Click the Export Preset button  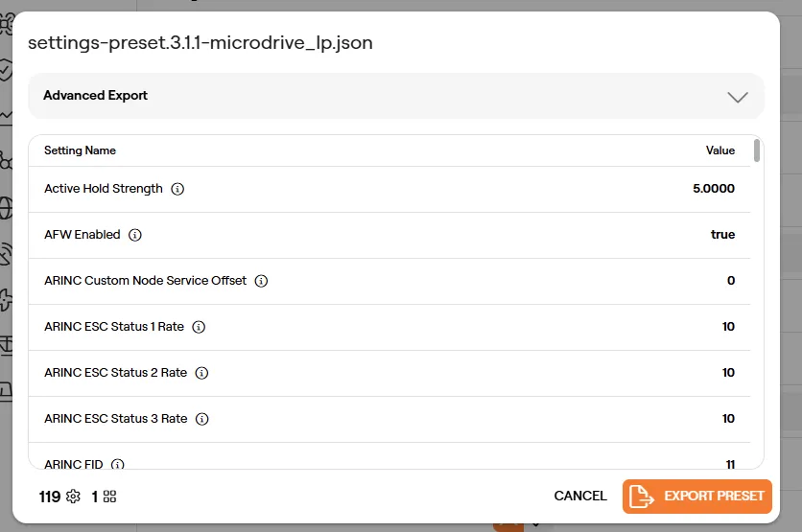pos(697,497)
